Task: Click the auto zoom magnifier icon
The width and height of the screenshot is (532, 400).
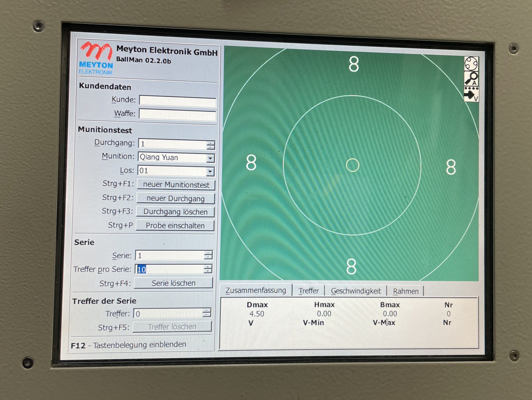Action: click(471, 79)
